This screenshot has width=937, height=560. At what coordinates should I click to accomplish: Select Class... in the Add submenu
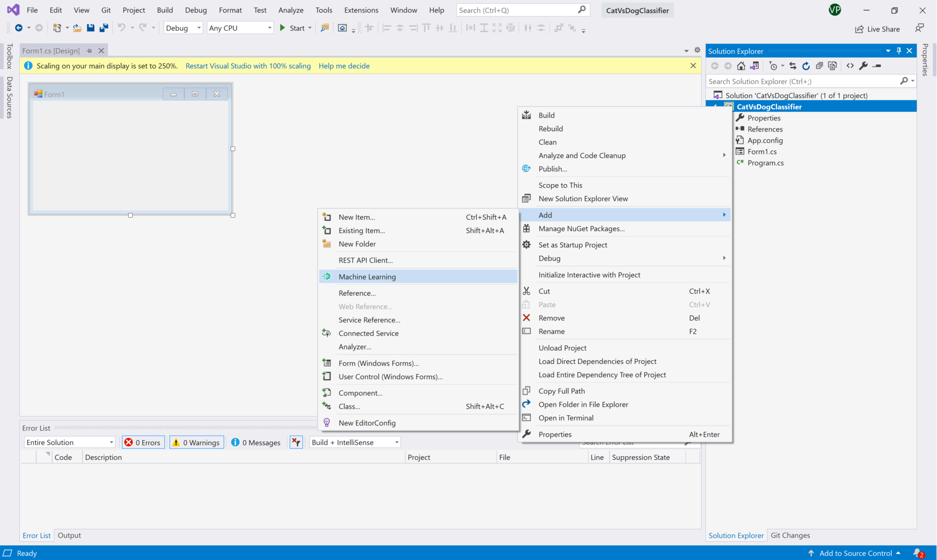pos(418,406)
